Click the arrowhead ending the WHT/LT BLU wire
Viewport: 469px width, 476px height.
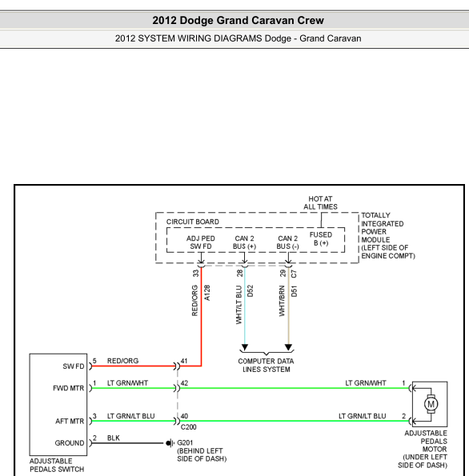coord(245,347)
